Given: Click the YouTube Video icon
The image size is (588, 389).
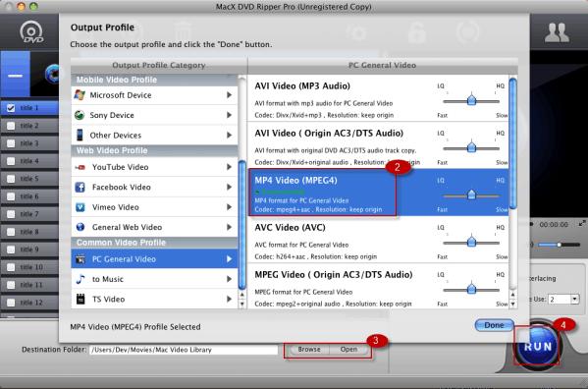Looking at the screenshot, I should pos(80,167).
